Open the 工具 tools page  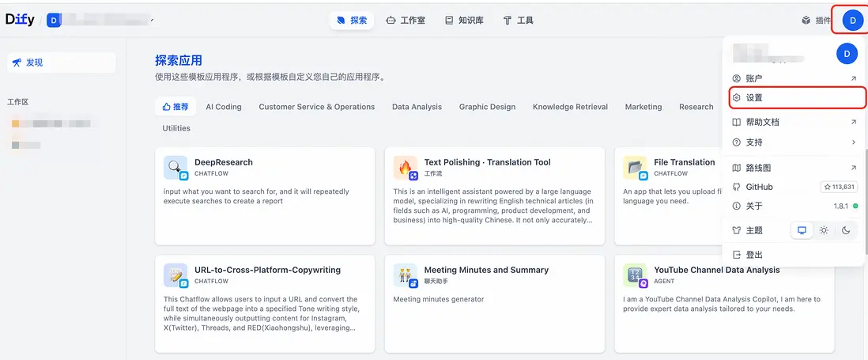click(x=518, y=21)
